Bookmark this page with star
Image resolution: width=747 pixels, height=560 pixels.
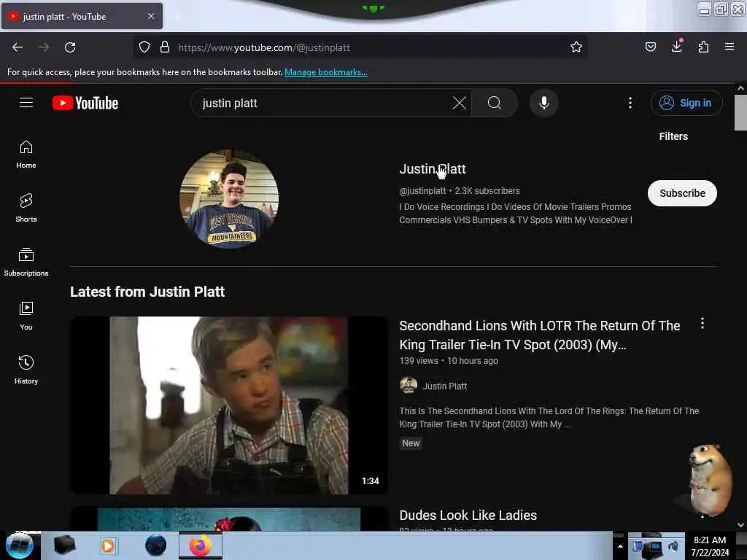coord(576,47)
